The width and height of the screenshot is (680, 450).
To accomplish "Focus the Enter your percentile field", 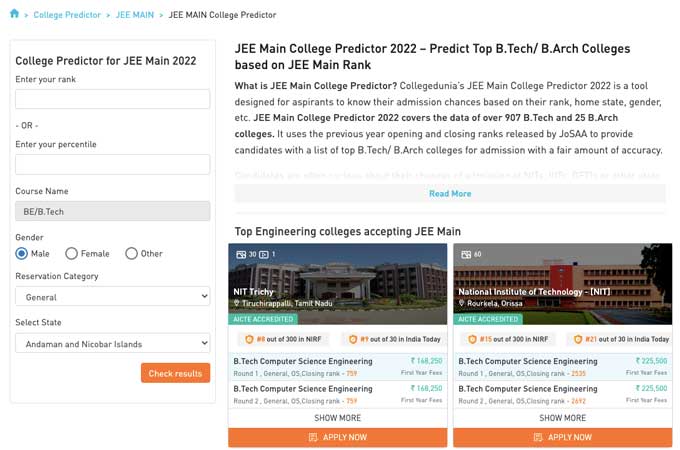I will [113, 164].
